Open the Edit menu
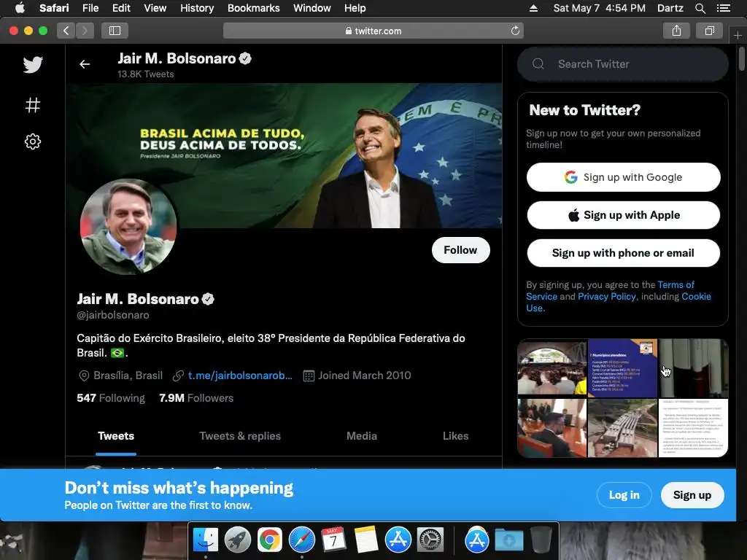Viewport: 747px width, 560px height. coord(121,8)
